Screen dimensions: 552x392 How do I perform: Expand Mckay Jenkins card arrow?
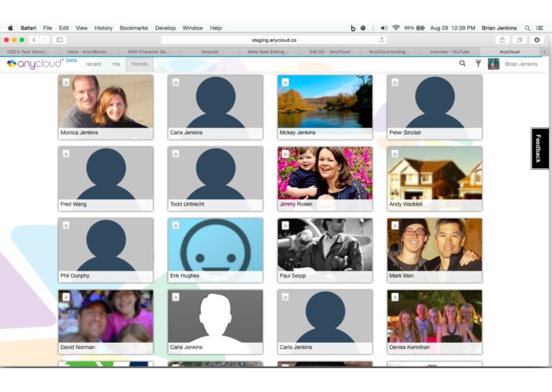(x=285, y=83)
